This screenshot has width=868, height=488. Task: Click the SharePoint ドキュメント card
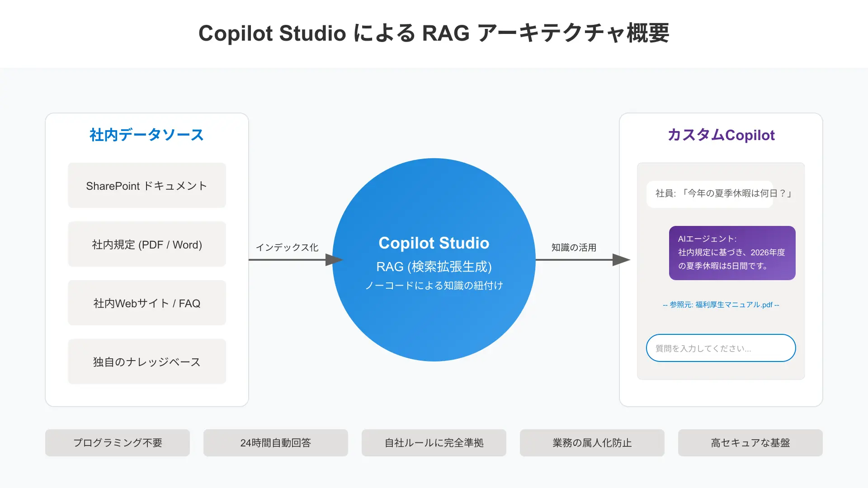147,185
